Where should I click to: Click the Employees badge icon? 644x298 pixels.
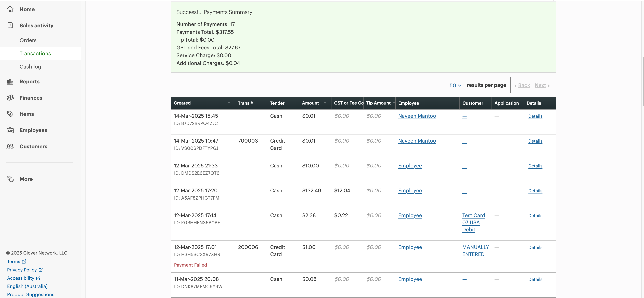[10, 130]
